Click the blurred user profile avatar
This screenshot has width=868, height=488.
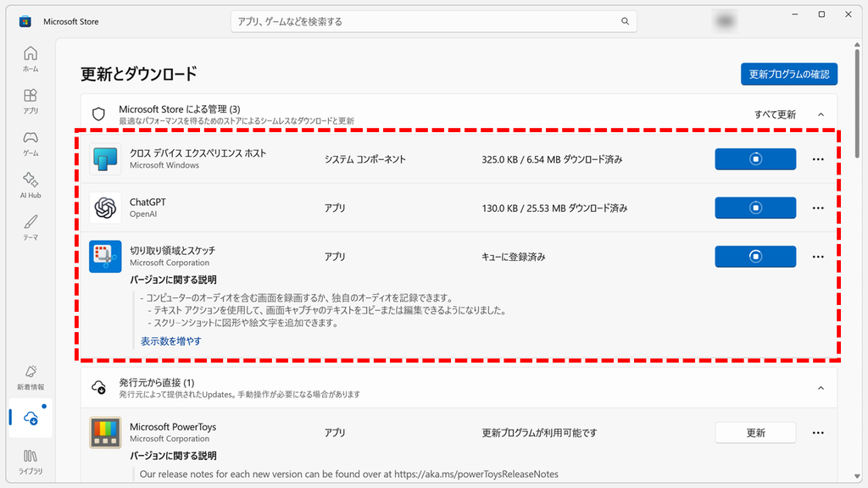click(725, 21)
